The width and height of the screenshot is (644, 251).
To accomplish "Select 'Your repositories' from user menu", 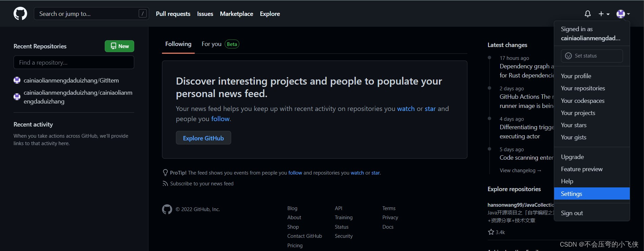I will (592, 88).
